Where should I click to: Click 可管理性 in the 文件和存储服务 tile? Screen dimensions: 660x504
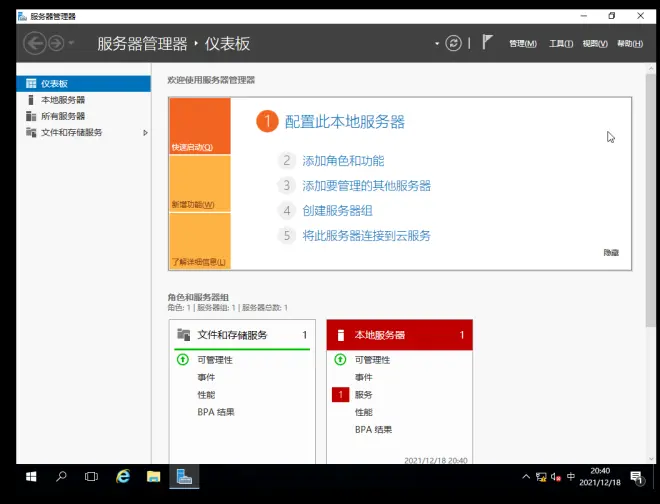pyautogui.click(x=215, y=360)
